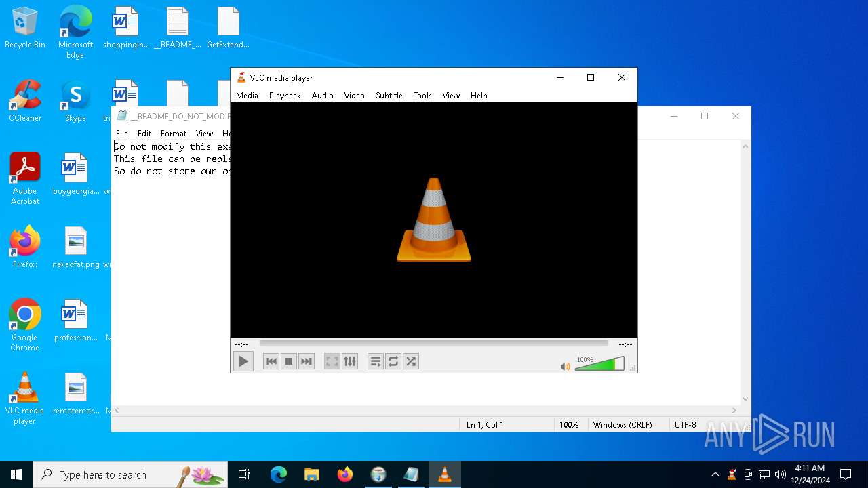Open VLC Audio menu
The width and height of the screenshot is (868, 488).
pos(323,96)
